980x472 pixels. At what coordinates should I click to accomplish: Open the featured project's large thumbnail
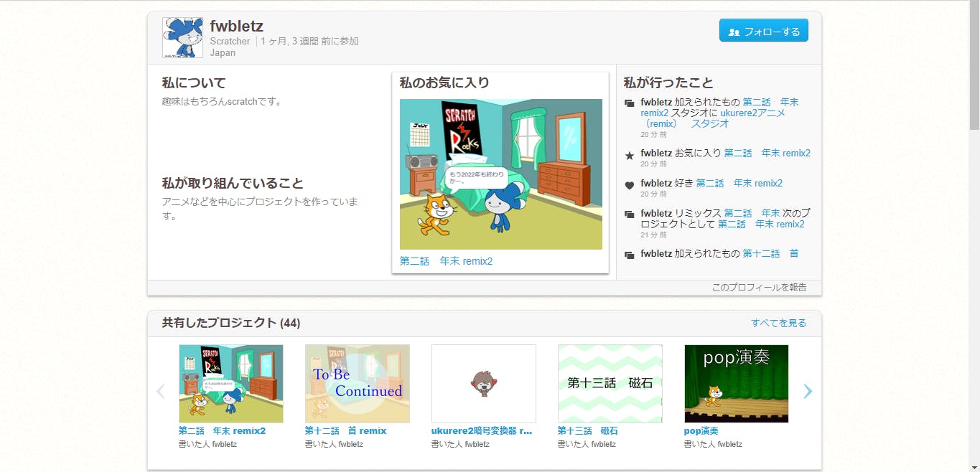click(500, 174)
